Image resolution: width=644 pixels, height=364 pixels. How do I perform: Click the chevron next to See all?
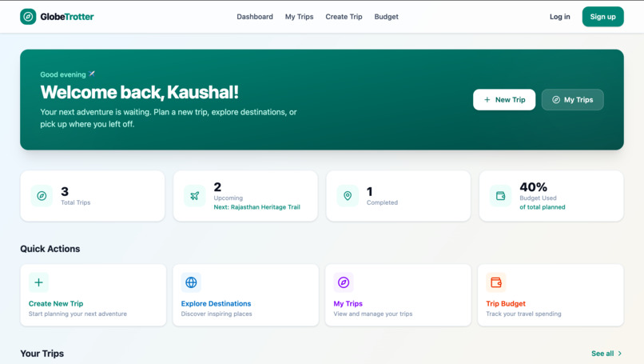(x=620, y=354)
